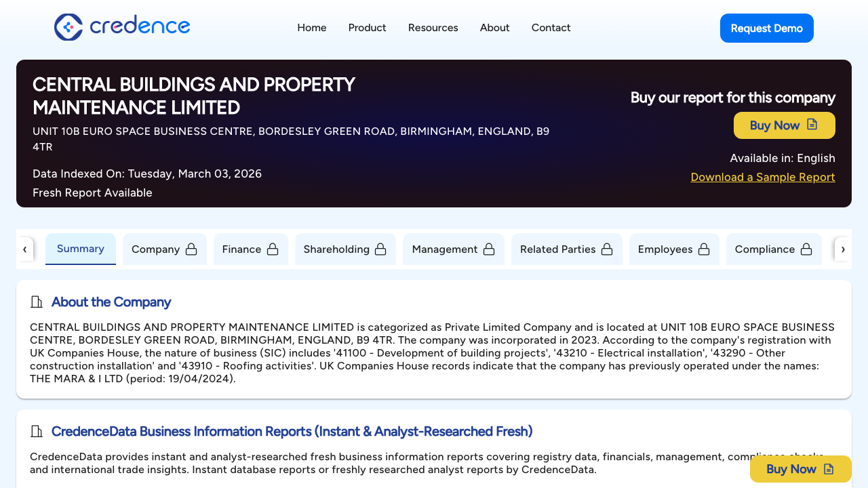Viewport: 868px width, 488px height.
Task: Click the left chevron on the tab strip
Action: point(25,249)
